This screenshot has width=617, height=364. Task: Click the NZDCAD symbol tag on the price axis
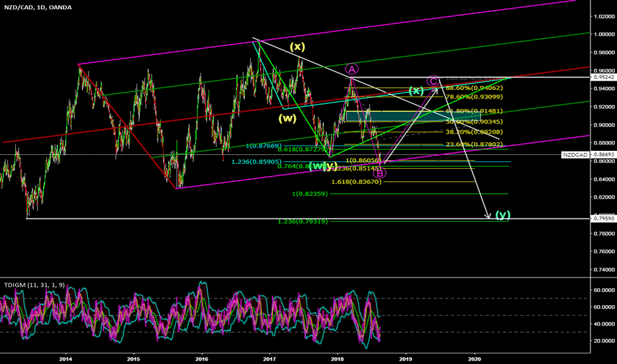(x=575, y=155)
